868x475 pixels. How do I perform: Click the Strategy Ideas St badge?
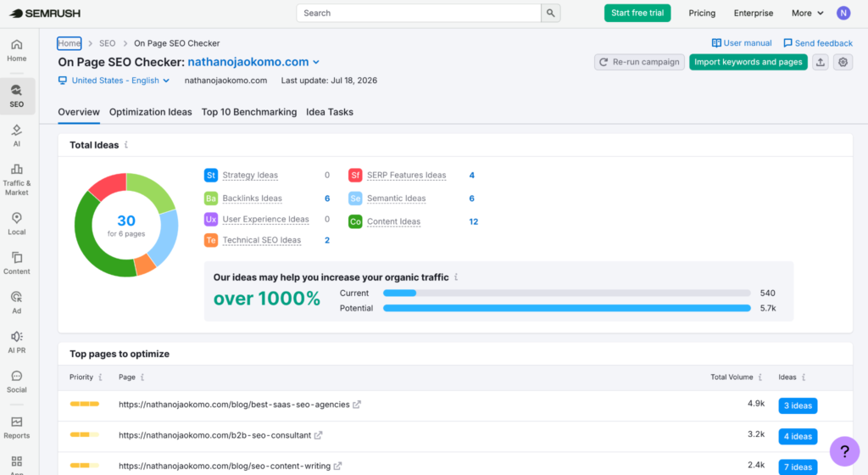[211, 176]
